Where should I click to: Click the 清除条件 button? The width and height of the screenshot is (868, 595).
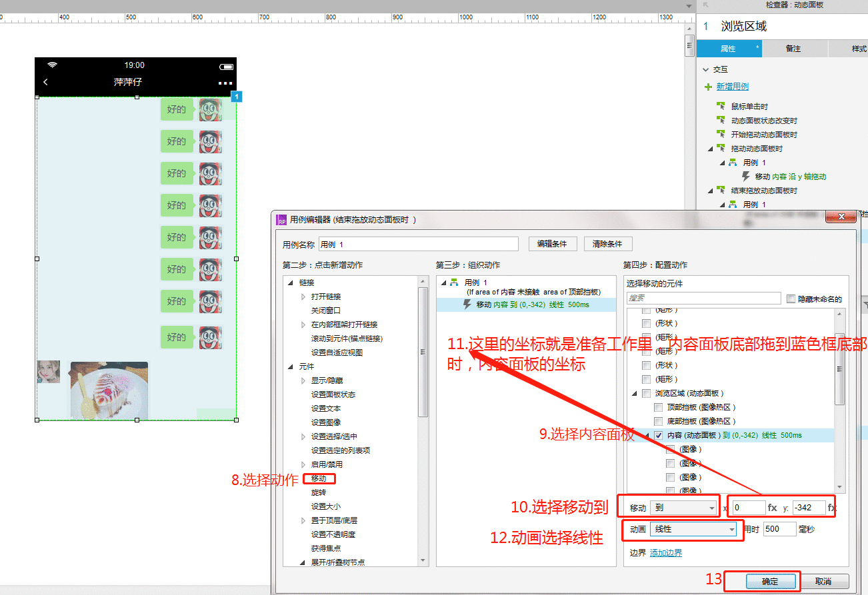[x=608, y=244]
